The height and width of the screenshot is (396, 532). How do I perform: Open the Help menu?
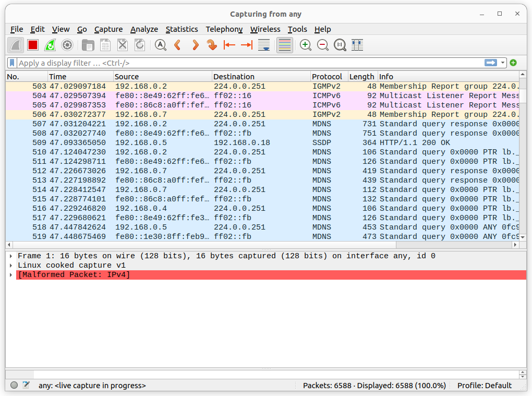322,29
